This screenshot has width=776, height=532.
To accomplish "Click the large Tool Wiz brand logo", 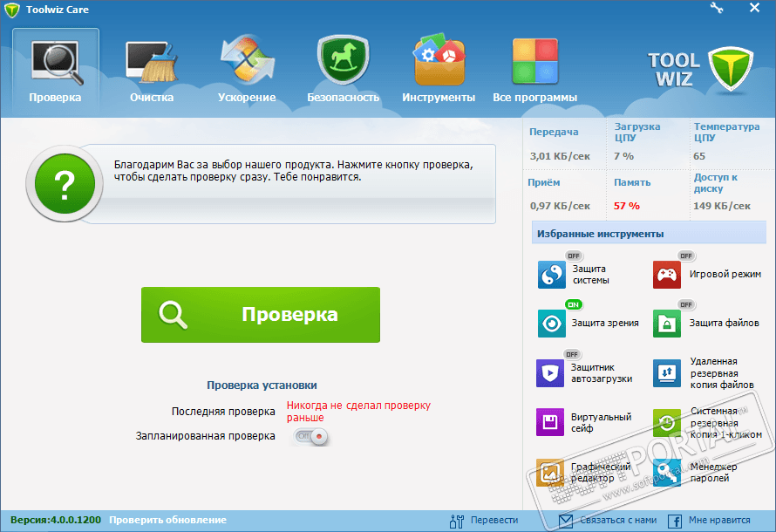I will pyautogui.click(x=701, y=69).
